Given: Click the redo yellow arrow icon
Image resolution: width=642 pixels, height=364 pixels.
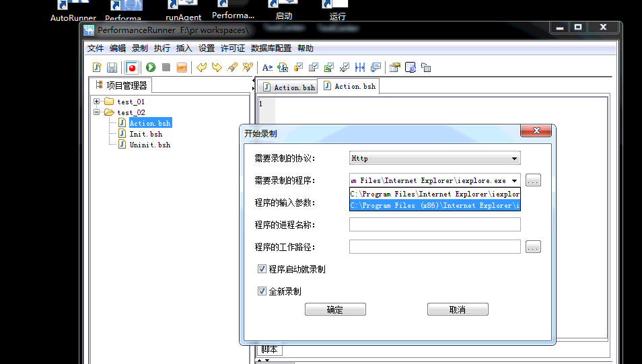Looking at the screenshot, I should coord(217,67).
